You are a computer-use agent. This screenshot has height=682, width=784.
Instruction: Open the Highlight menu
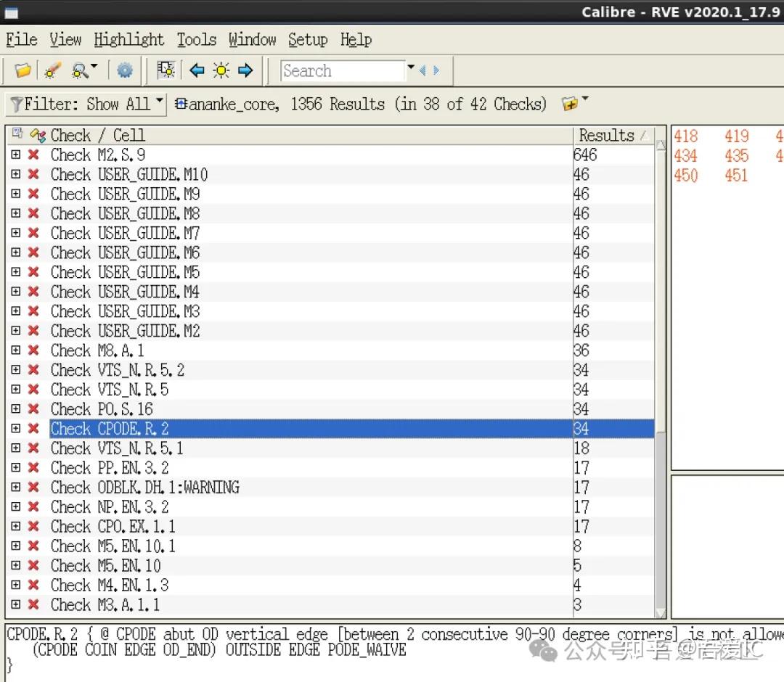tap(128, 40)
